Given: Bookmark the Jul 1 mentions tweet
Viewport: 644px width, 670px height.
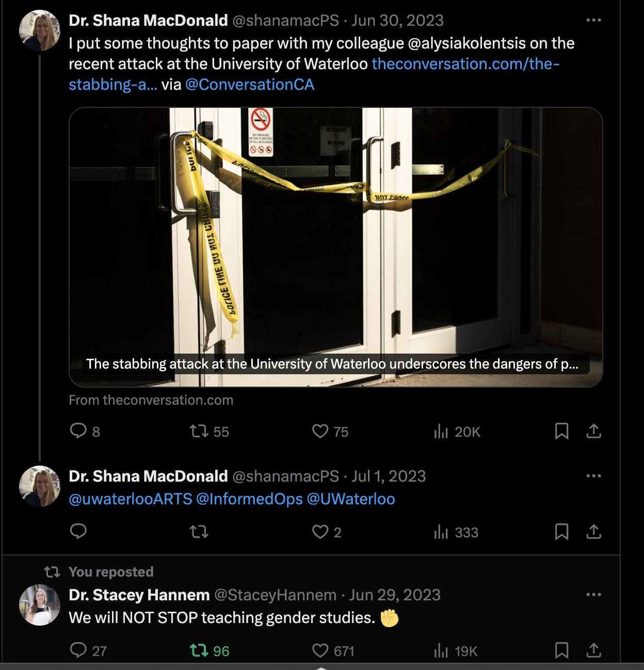Looking at the screenshot, I should click(561, 532).
